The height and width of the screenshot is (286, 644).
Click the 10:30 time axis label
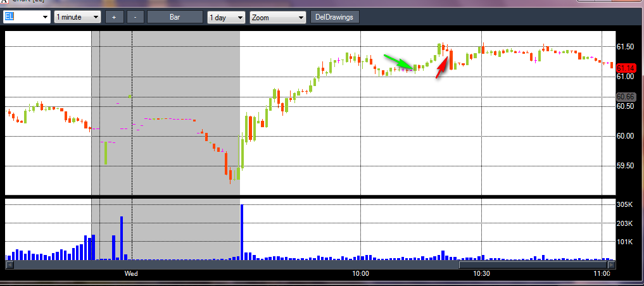coord(481,273)
